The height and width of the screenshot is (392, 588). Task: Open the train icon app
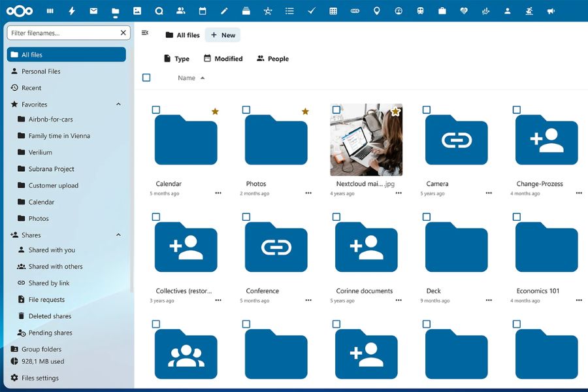420,11
